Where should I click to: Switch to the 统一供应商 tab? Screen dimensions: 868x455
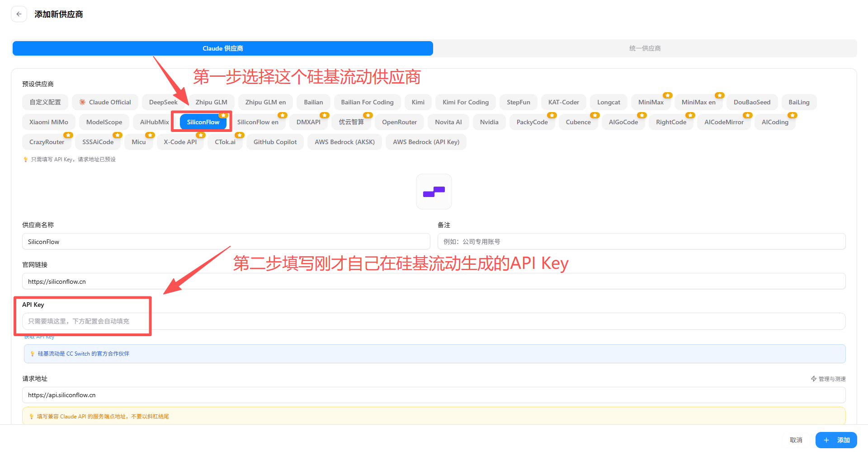pos(645,48)
